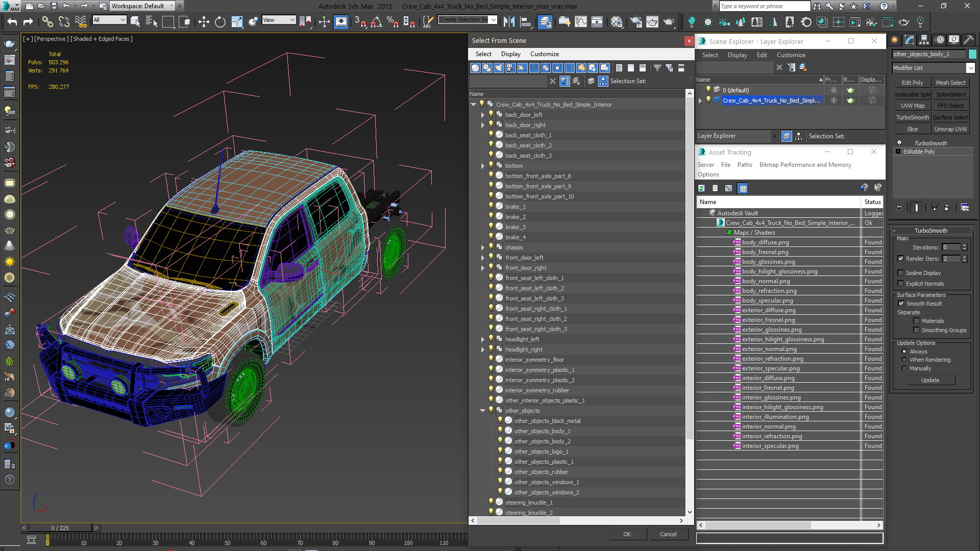Click the object color swatch by name field

tap(972, 54)
